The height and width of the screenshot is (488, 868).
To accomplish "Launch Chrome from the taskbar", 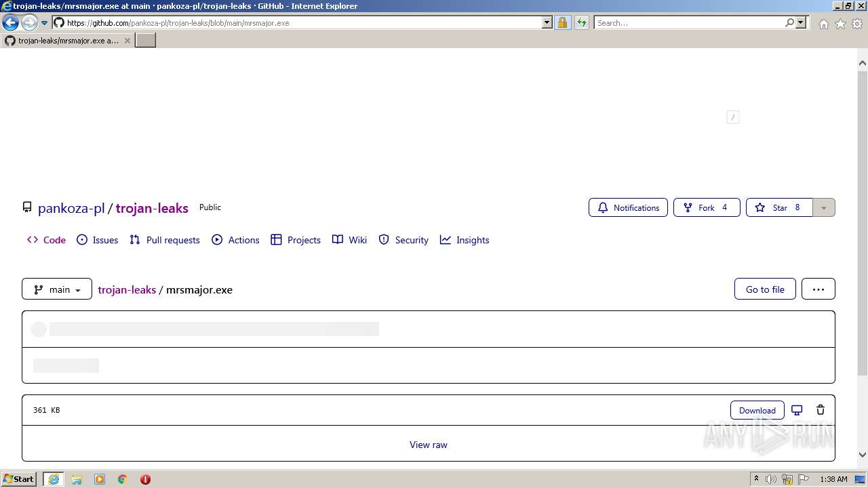I will [x=123, y=479].
